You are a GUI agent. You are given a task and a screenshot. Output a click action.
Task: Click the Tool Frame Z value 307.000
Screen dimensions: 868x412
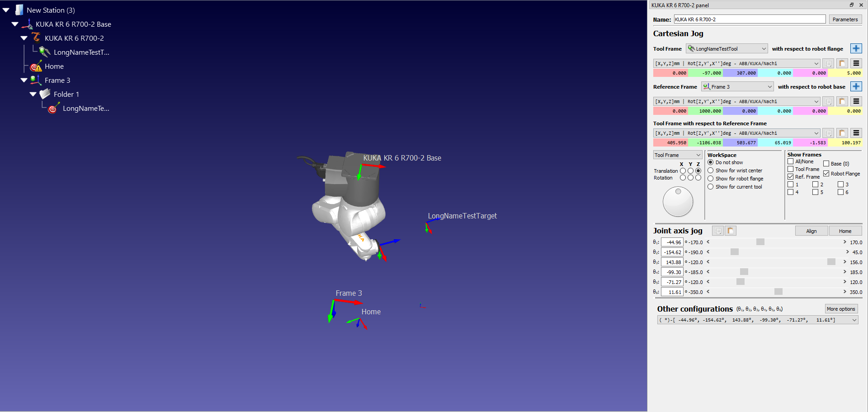(740, 73)
